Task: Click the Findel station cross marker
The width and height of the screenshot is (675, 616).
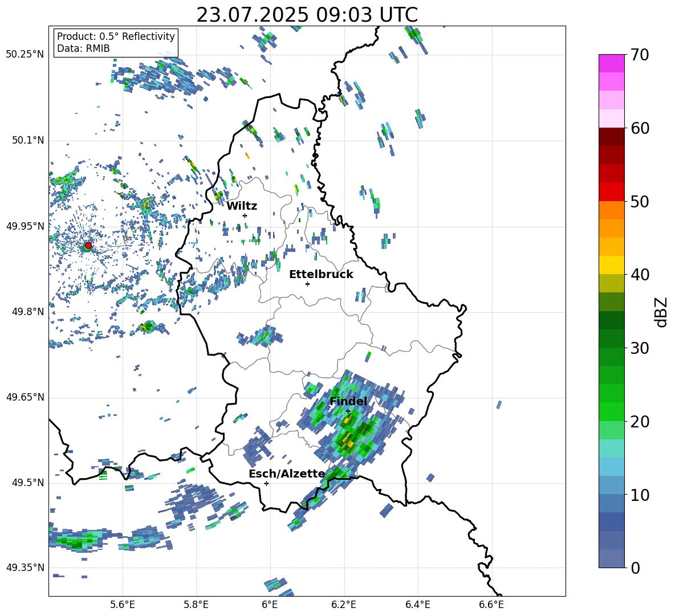Action: point(348,411)
